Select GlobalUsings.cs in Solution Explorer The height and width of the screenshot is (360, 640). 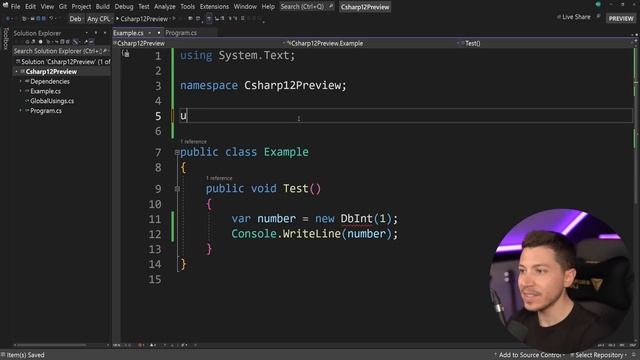tap(52, 101)
